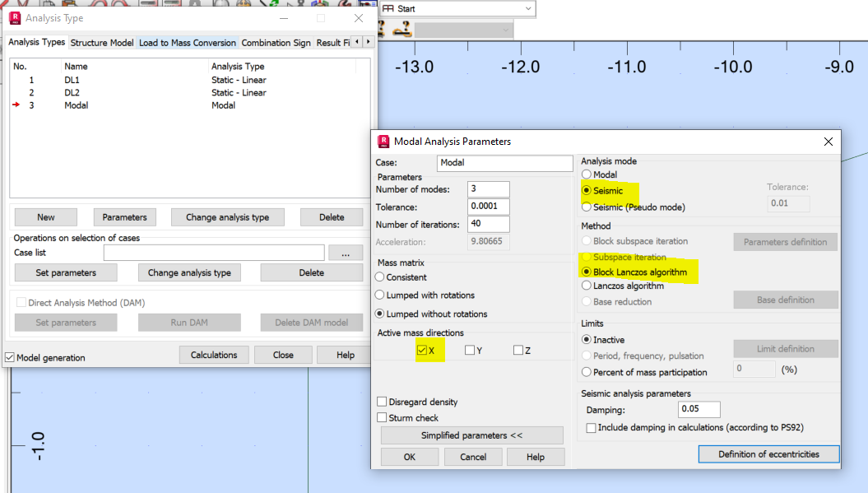Click the Robot icon on Modal Analysis Parameters dialog
Viewport: 868px width, 493px height.
(x=384, y=141)
